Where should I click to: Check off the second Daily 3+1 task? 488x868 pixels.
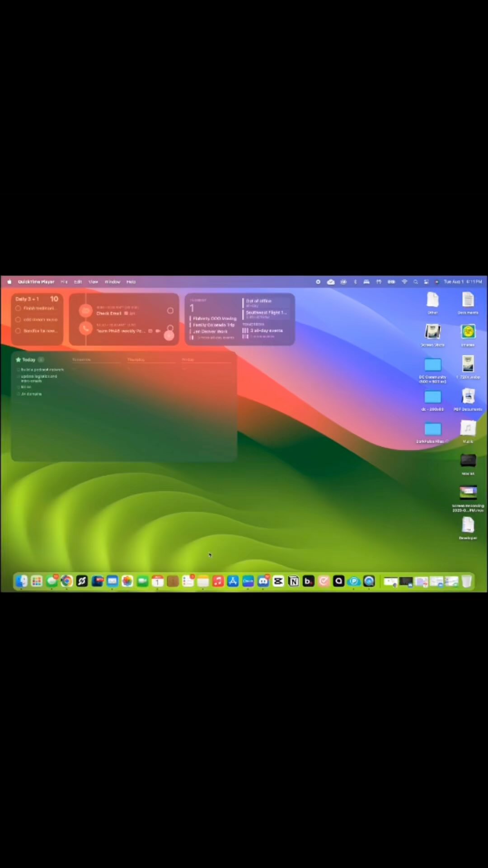(x=18, y=320)
